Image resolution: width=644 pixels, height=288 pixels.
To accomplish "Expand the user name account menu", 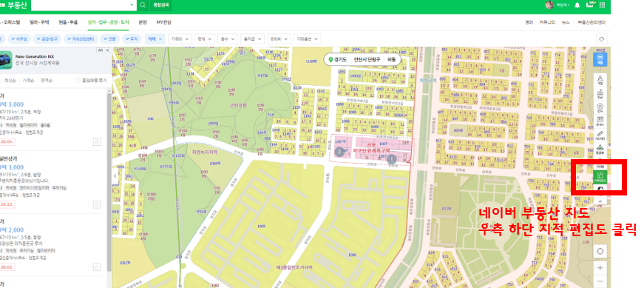I will [563, 5].
